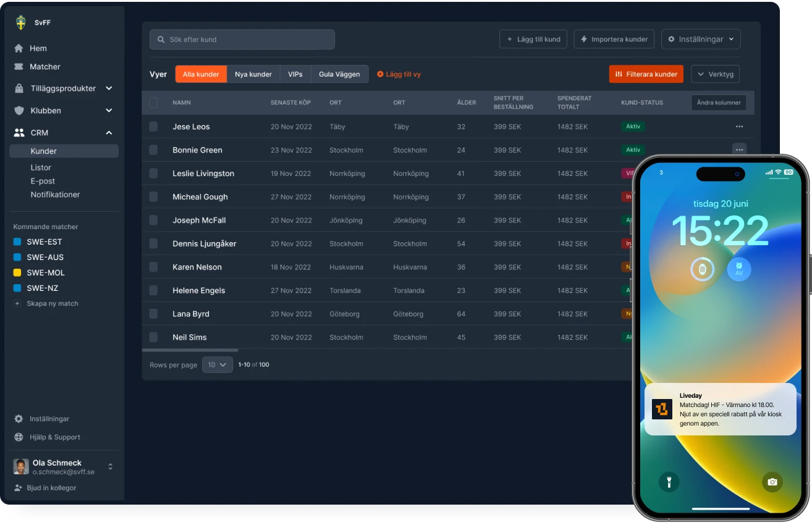This screenshot has width=812, height=525.
Task: Open the Rows per page dropdown
Action: 216,365
